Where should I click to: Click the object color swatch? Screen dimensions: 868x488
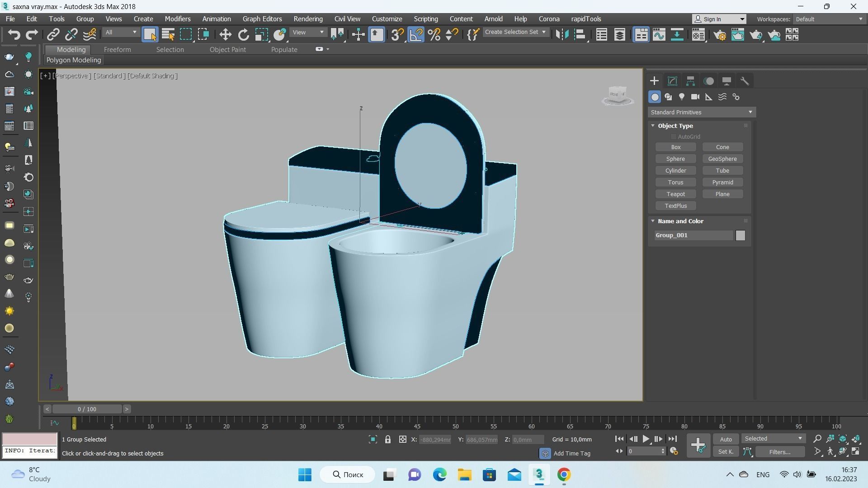[740, 235]
